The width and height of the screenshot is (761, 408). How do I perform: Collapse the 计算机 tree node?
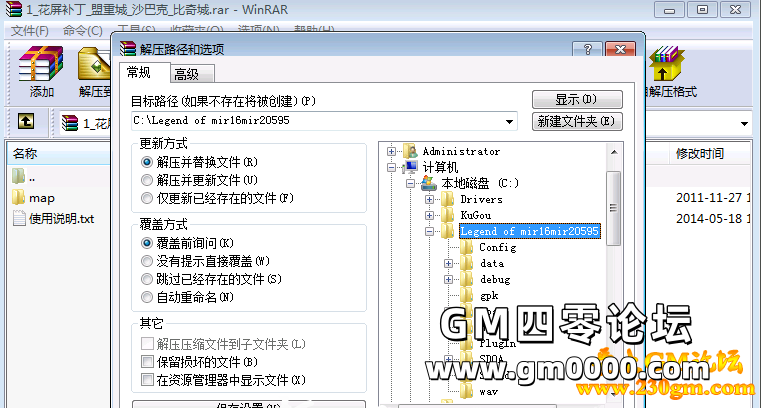[391, 167]
